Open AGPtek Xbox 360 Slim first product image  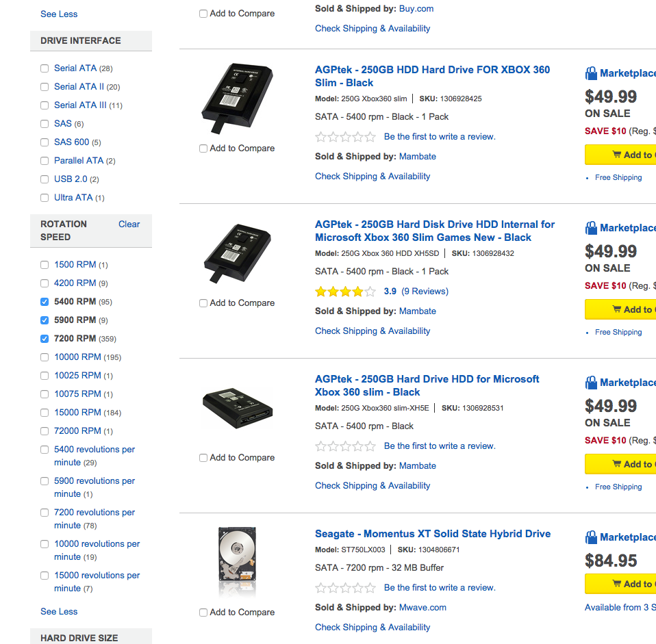tap(237, 99)
